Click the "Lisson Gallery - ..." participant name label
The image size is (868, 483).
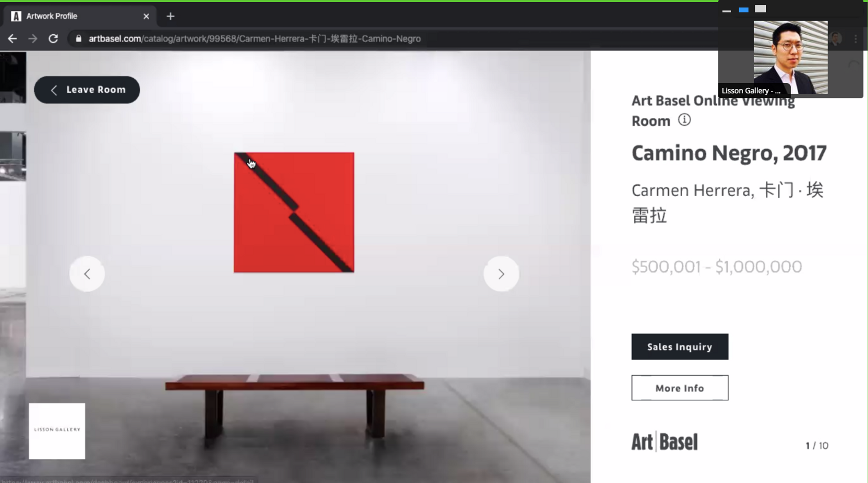(x=751, y=91)
